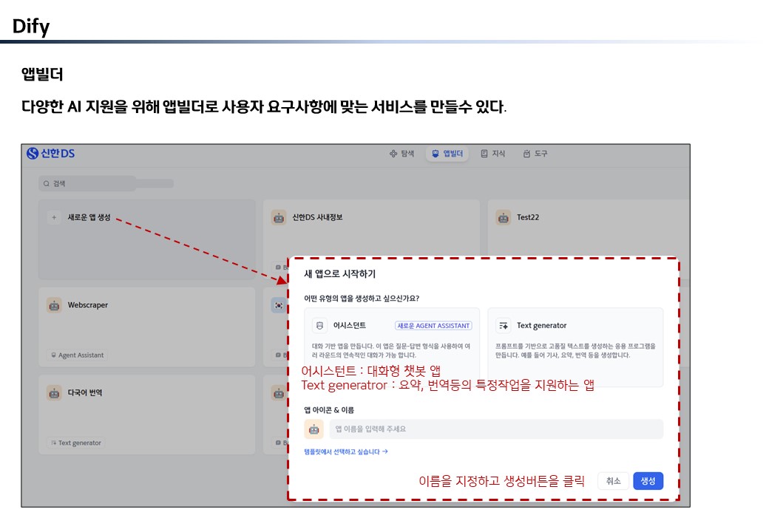
Task: Open the 신한DS 사내정보 app card
Action: [371, 228]
